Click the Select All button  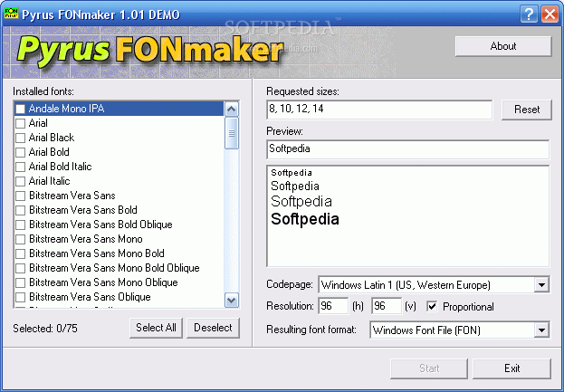(x=156, y=328)
